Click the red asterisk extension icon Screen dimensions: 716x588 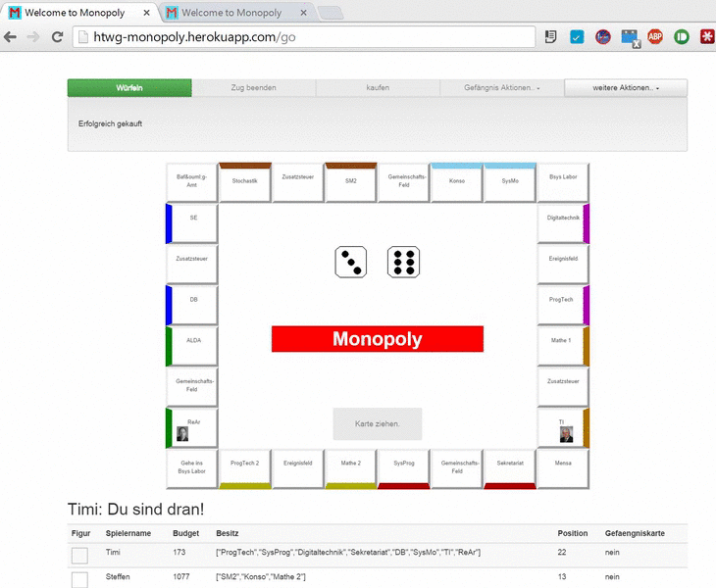(707, 36)
